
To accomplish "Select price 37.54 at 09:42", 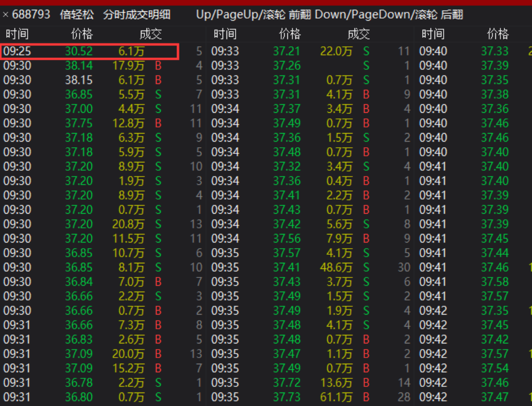I will pos(495,368).
